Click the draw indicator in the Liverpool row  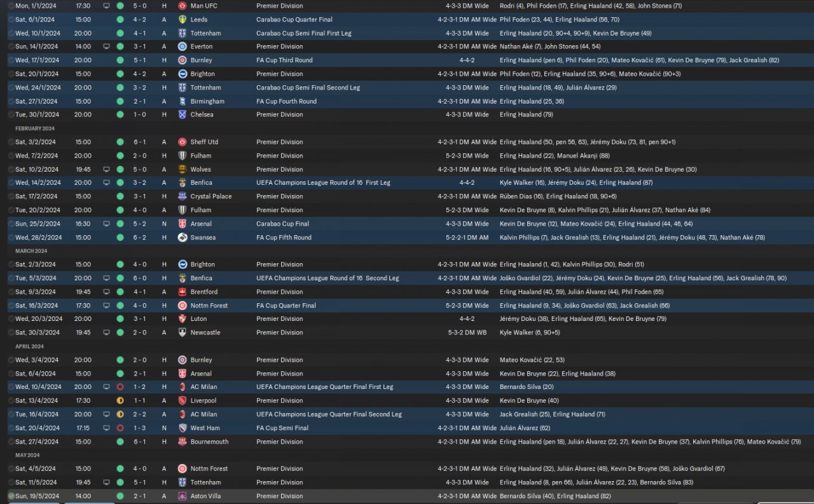(120, 400)
